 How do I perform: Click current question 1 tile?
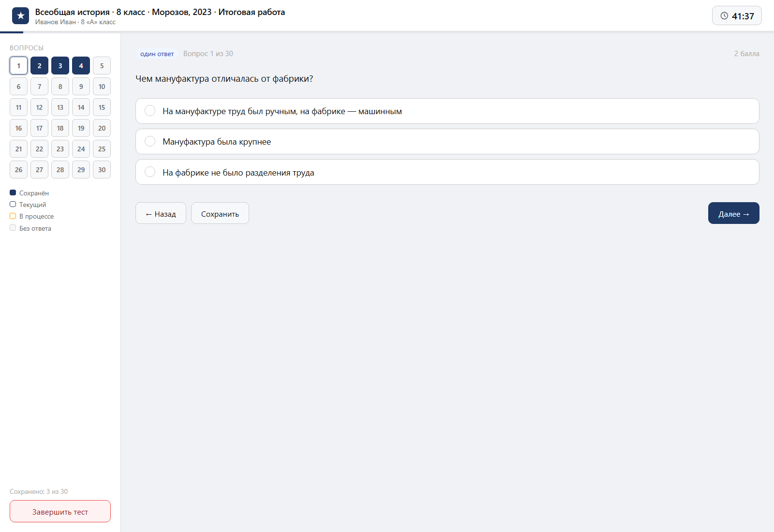coord(18,66)
